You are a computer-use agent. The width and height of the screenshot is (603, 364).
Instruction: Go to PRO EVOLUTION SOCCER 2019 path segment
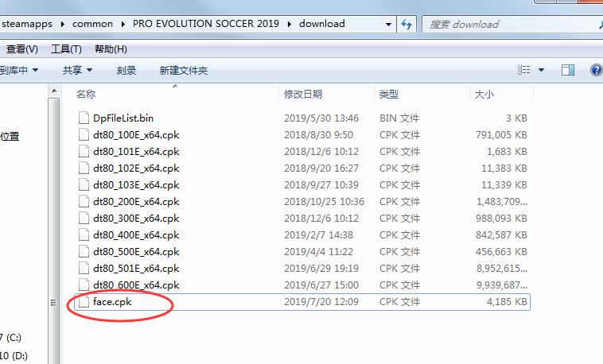click(x=206, y=24)
